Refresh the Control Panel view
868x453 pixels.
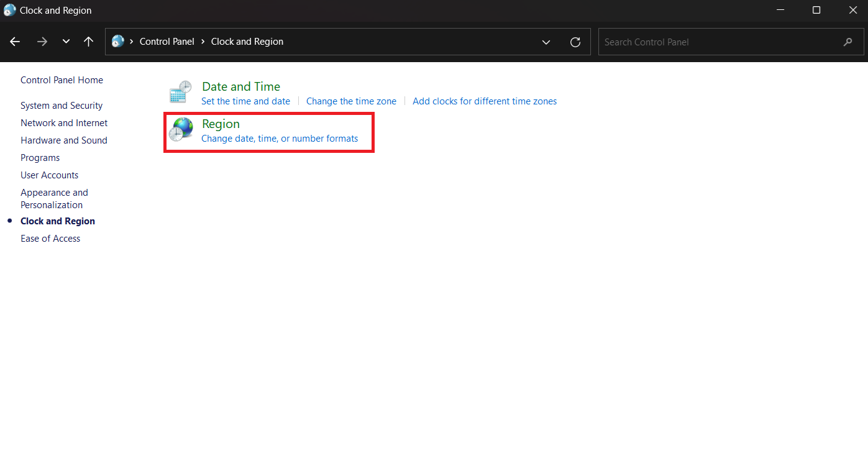[x=575, y=42]
